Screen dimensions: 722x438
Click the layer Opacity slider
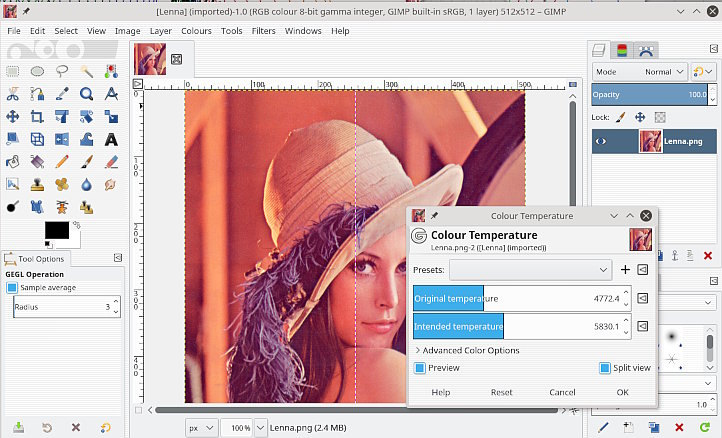coord(649,94)
